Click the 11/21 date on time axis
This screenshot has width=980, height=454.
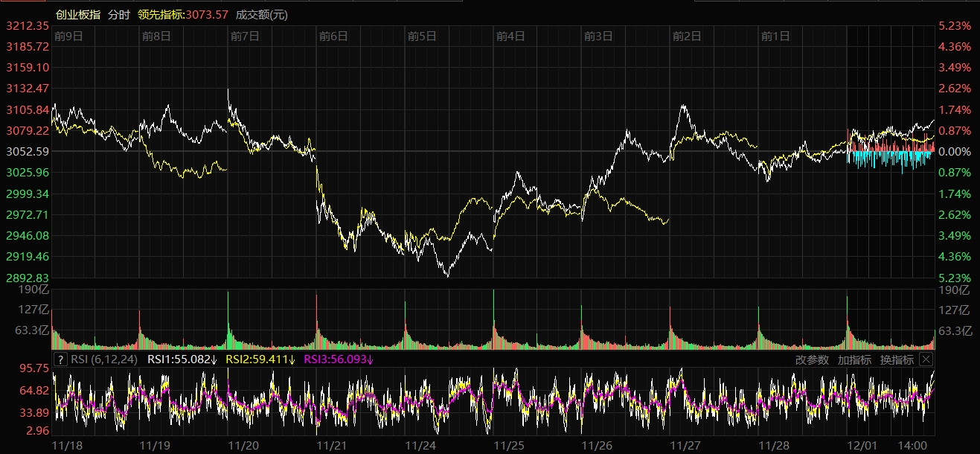pos(331,445)
